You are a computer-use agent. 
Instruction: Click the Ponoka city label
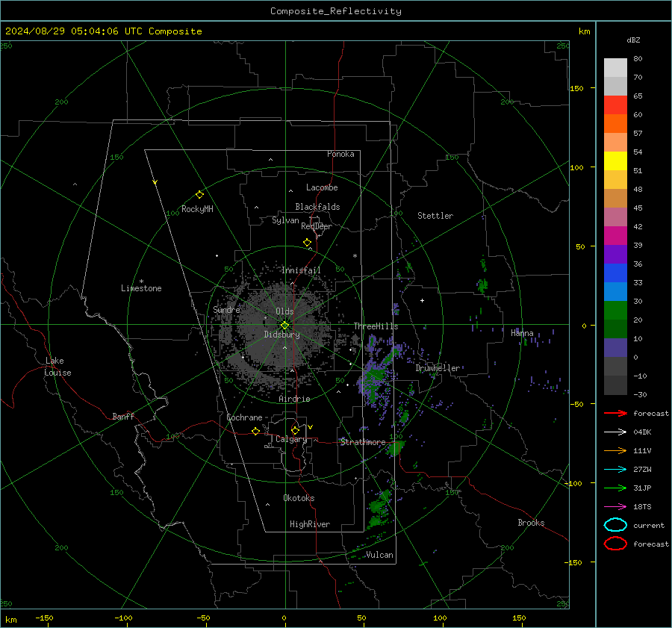click(x=340, y=155)
